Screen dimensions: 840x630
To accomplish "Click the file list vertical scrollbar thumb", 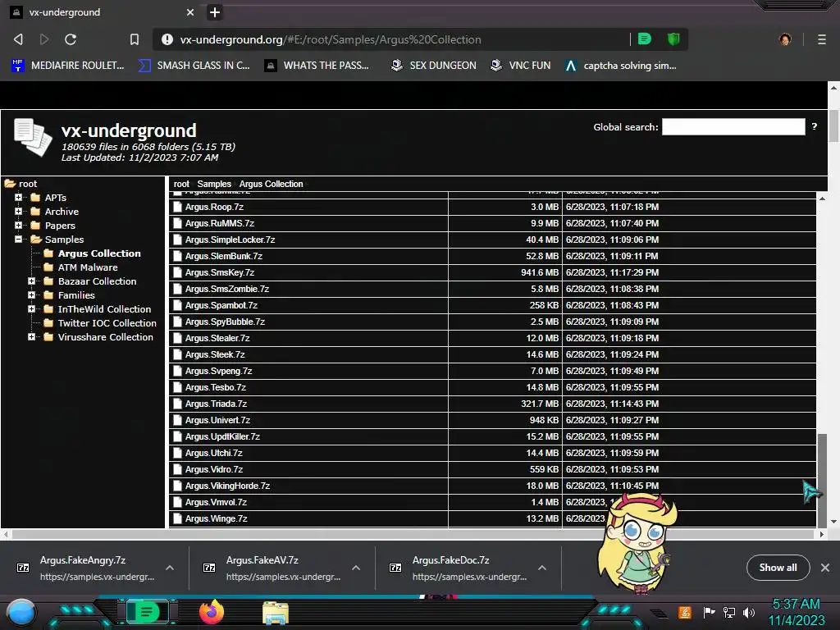I will [822, 479].
